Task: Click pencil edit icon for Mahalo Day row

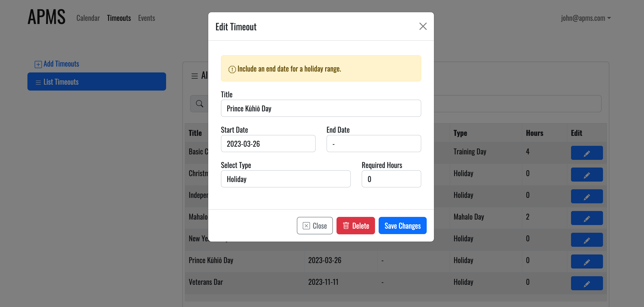Action: pyautogui.click(x=586, y=218)
